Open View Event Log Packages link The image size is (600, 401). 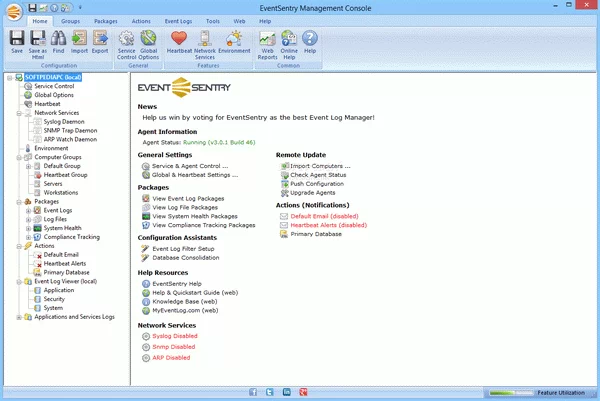click(188, 199)
